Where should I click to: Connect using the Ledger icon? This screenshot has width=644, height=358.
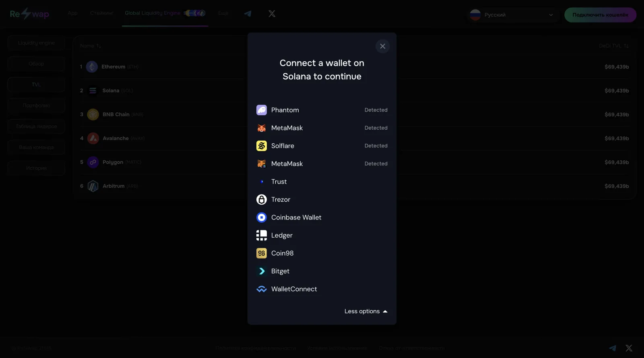(262, 235)
